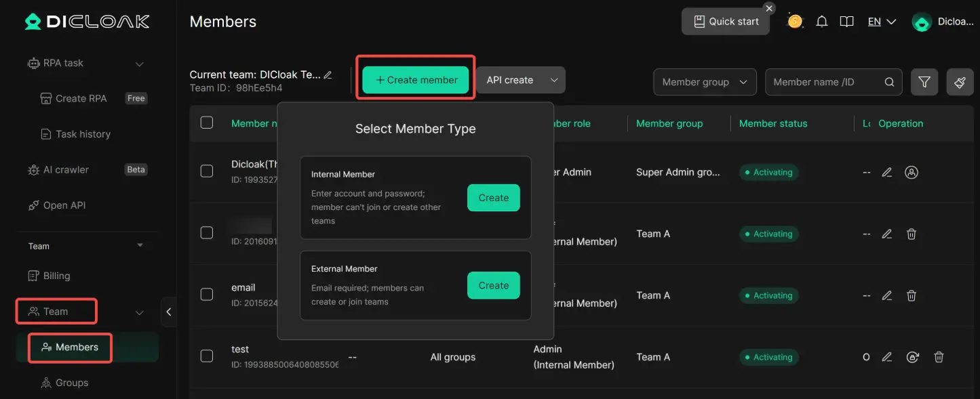
Task: Open Groups in the sidebar
Action: pos(72,383)
